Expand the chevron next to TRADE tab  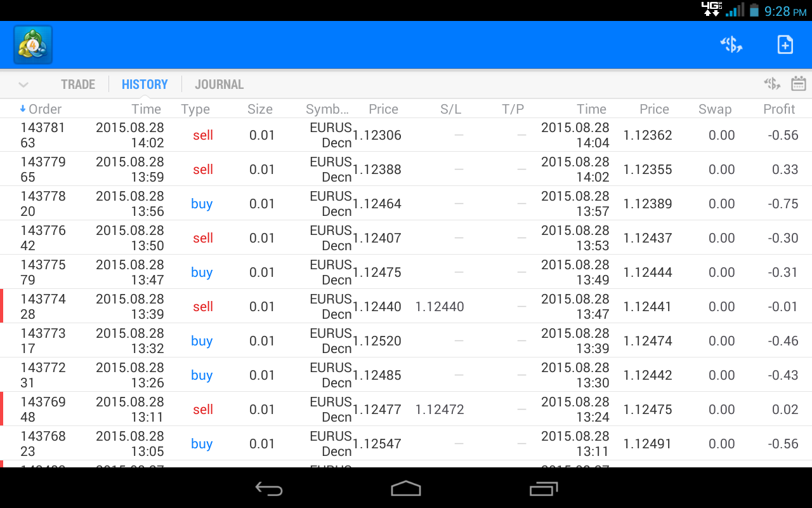pyautogui.click(x=23, y=84)
